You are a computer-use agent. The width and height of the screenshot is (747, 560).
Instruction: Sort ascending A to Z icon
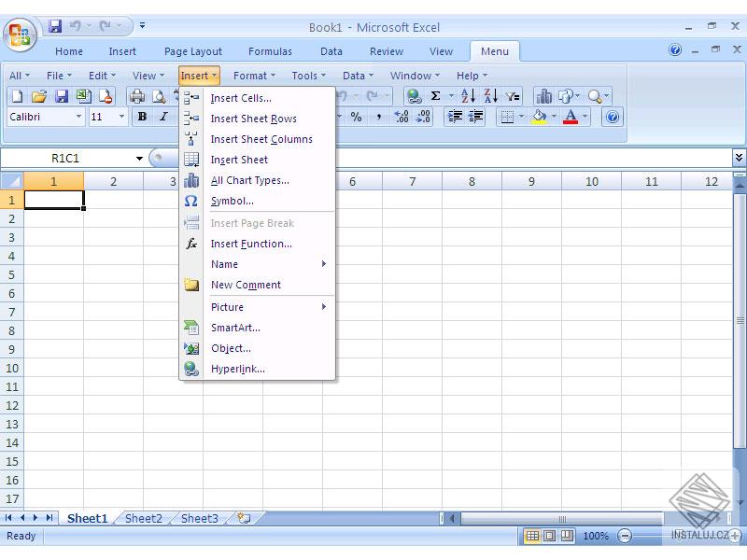pyautogui.click(x=468, y=96)
